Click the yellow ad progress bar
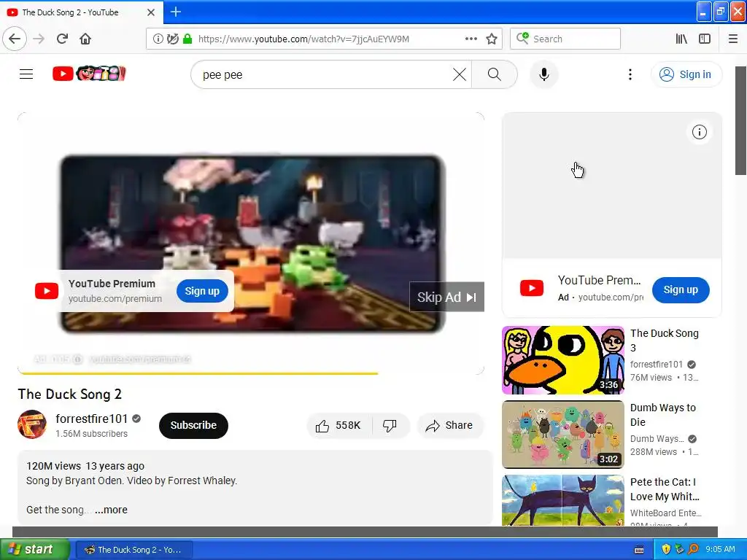 pos(198,373)
